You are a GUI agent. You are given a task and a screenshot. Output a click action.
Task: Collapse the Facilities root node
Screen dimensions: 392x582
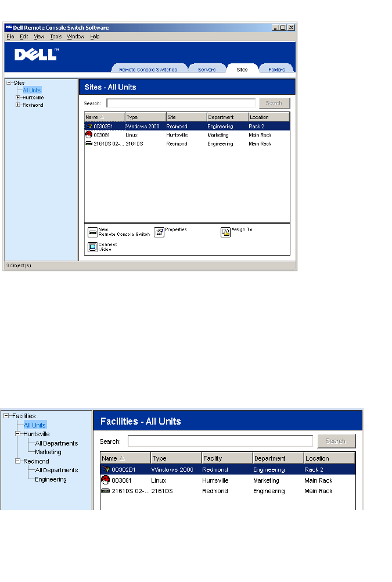point(6,416)
